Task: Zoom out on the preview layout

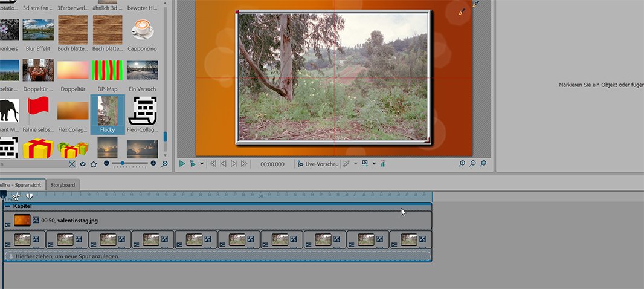Action: [x=472, y=164]
